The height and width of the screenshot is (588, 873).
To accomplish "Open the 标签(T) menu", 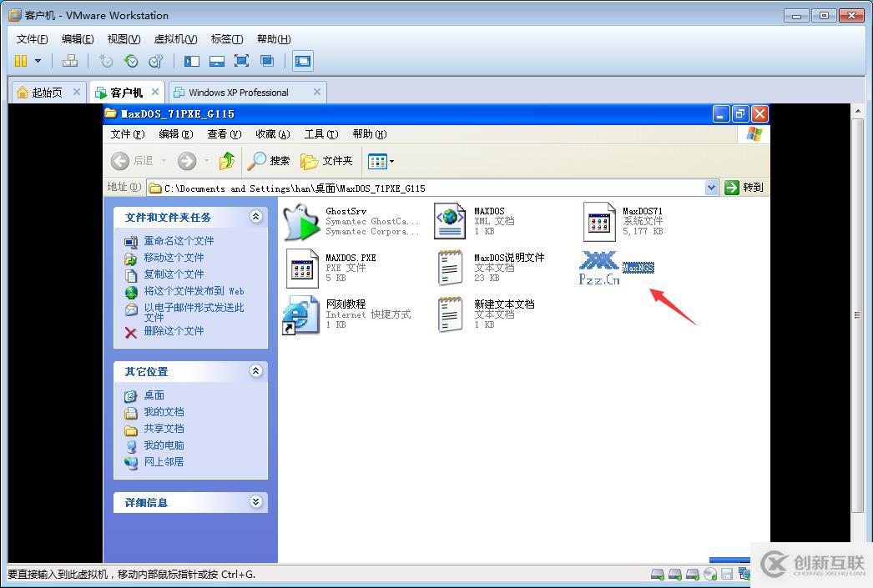I will click(227, 39).
